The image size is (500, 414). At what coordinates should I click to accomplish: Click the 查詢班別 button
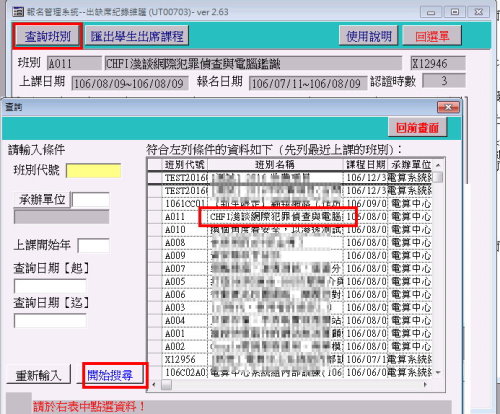[47, 36]
